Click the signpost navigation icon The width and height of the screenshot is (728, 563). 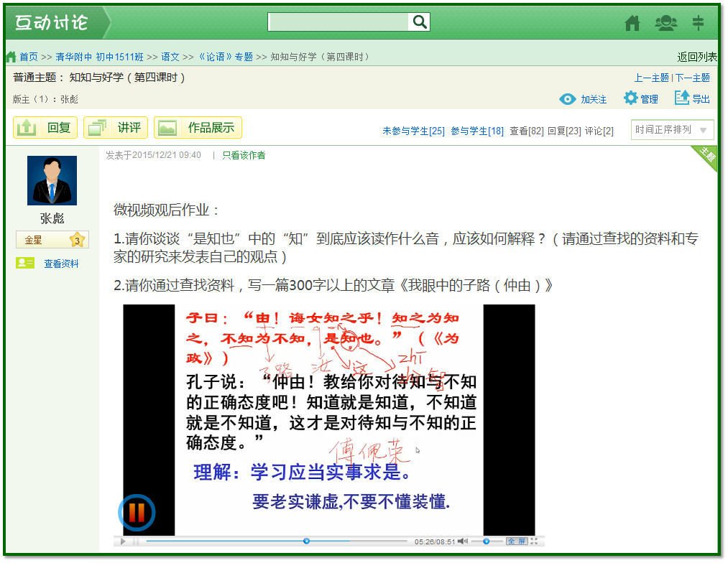[x=698, y=23]
